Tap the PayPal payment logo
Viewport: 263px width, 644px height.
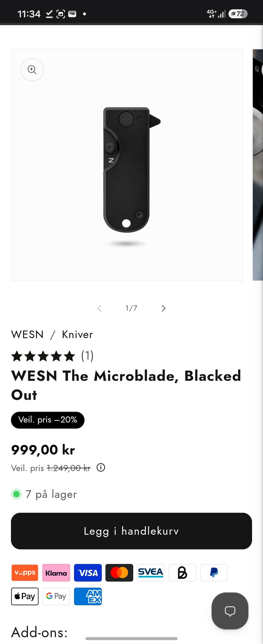tap(214, 573)
